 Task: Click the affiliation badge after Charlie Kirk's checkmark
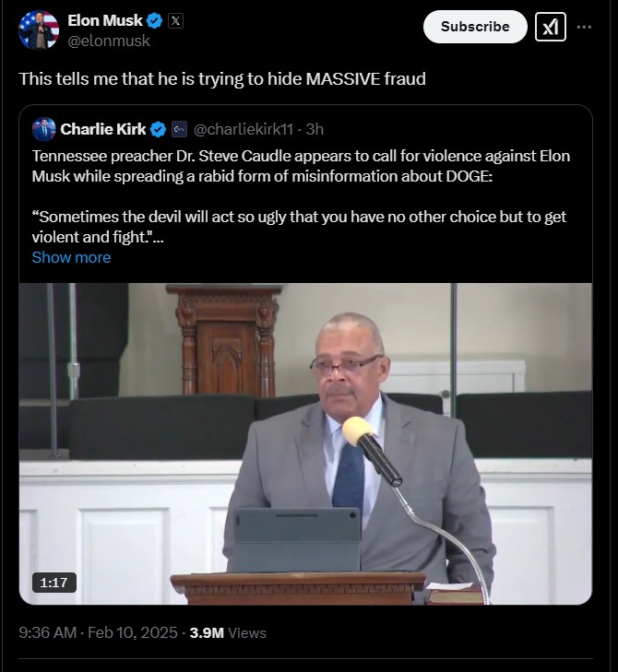tap(179, 129)
